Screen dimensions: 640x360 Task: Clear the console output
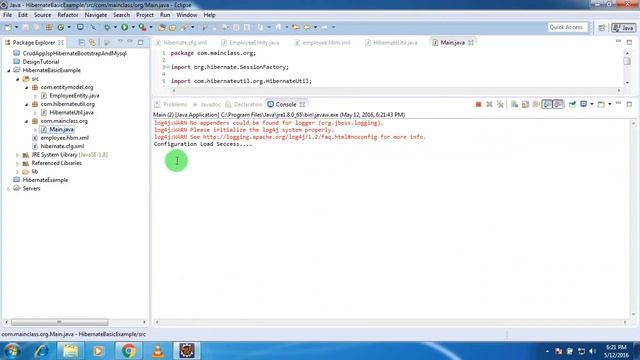coord(514,104)
